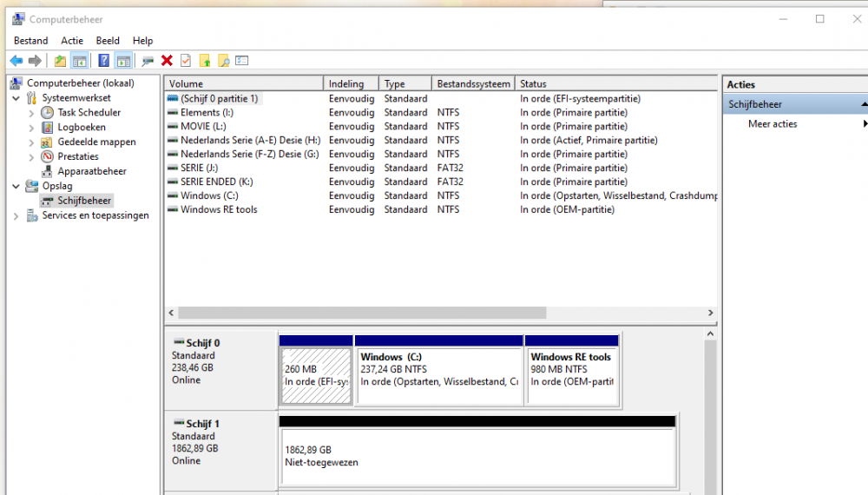Expand Services en toepassingen node
This screenshot has width=868, height=495.
16,216
